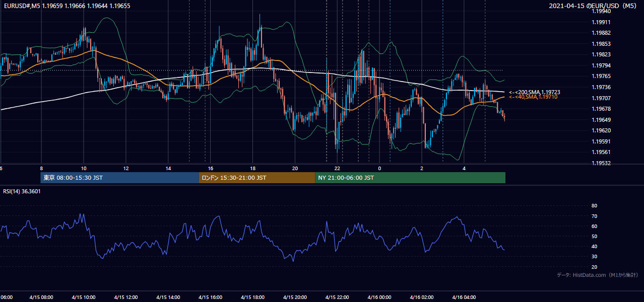
Task: Select the ロンドン 15:30-21:00 JST session bar
Action: click(x=257, y=178)
